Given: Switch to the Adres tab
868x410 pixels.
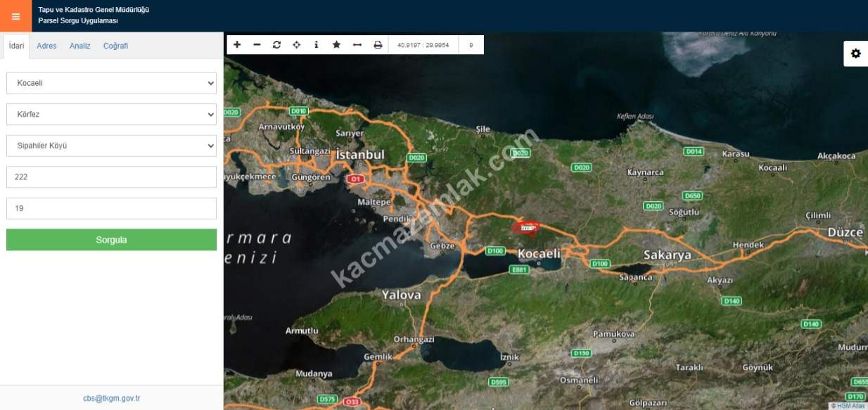Looking at the screenshot, I should [46, 46].
